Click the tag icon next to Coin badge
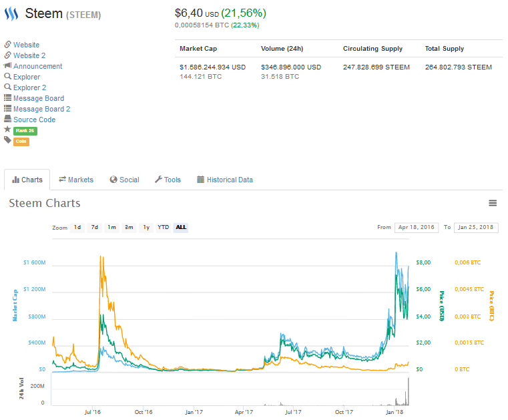This screenshot has height=420, width=508. pos(7,140)
